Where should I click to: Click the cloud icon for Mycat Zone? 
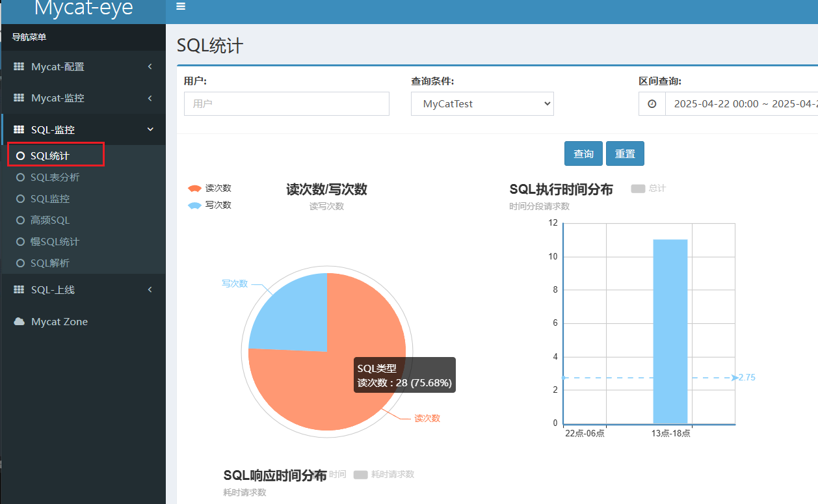click(x=19, y=322)
